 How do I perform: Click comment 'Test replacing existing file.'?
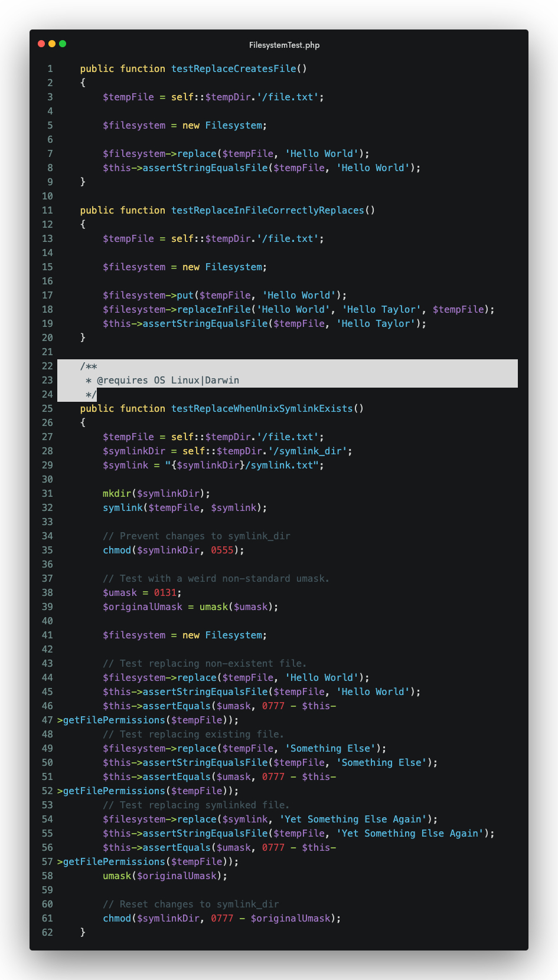point(194,734)
